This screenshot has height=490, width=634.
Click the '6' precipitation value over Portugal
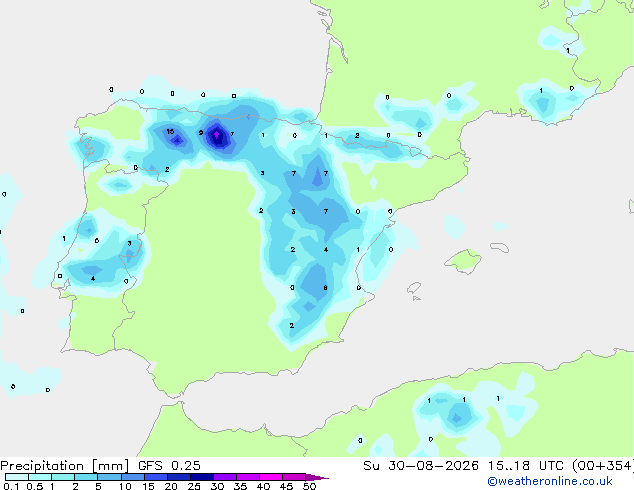97,241
